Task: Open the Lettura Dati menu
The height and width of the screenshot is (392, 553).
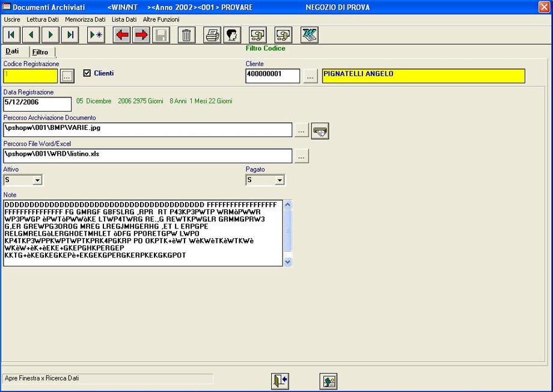Action: point(43,20)
